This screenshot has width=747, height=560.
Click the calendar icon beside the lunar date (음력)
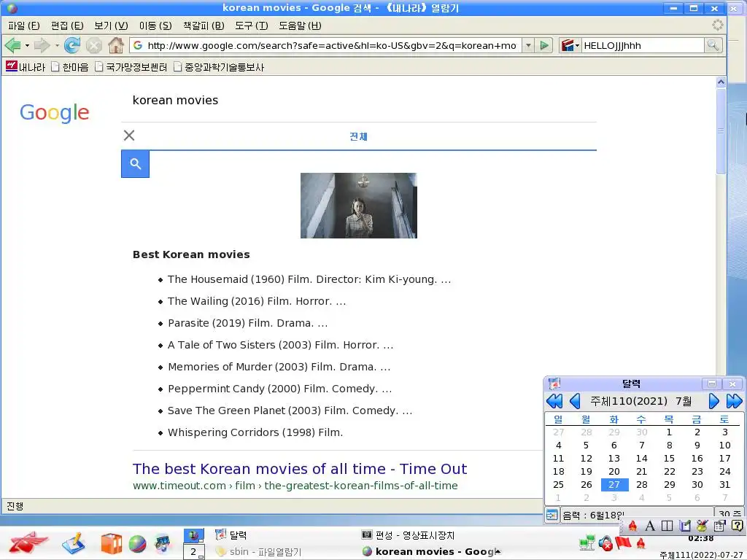551,515
